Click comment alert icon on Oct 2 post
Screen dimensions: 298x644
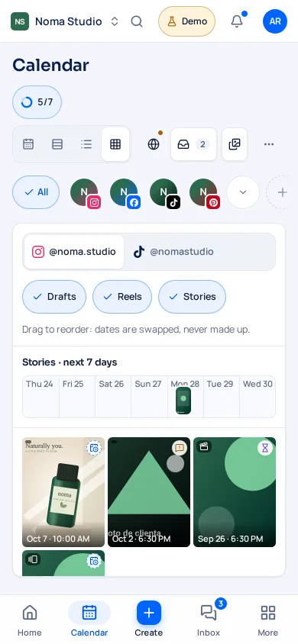pos(180,448)
